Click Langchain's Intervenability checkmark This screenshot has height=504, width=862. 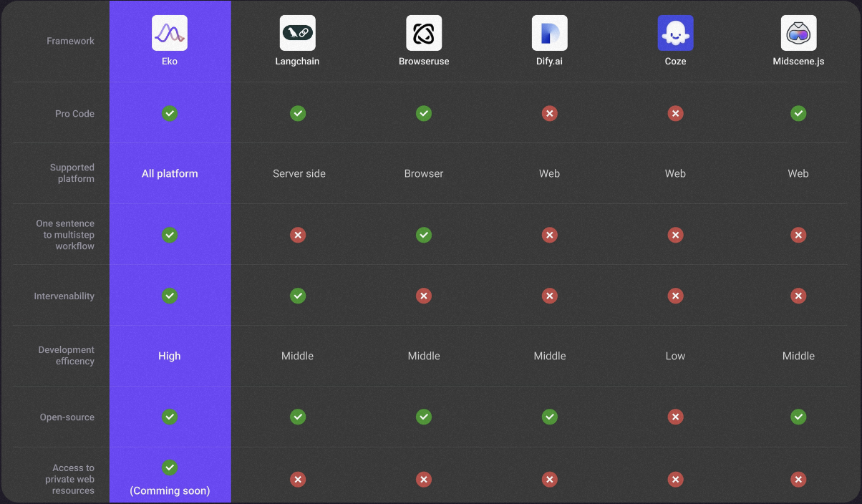[x=298, y=296]
